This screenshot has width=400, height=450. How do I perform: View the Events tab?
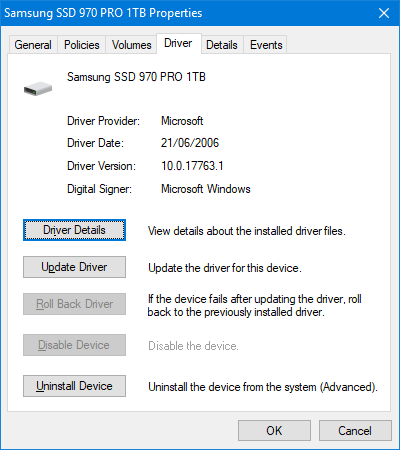pos(266,45)
